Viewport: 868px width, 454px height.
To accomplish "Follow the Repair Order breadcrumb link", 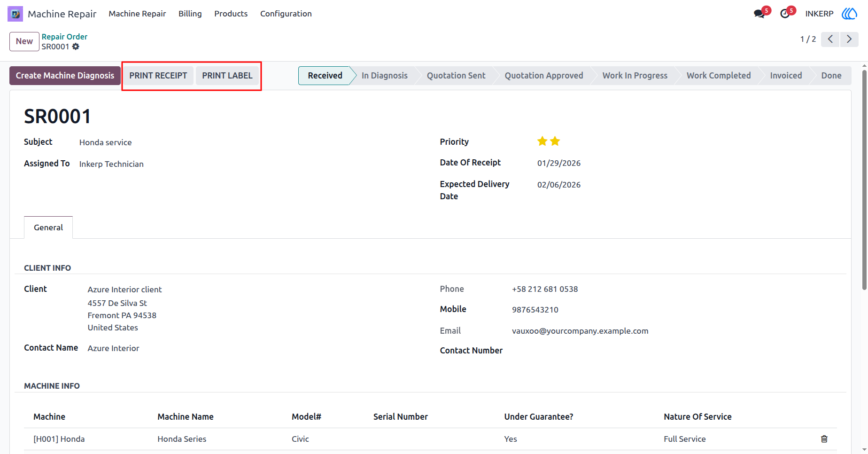I will pyautogui.click(x=64, y=37).
